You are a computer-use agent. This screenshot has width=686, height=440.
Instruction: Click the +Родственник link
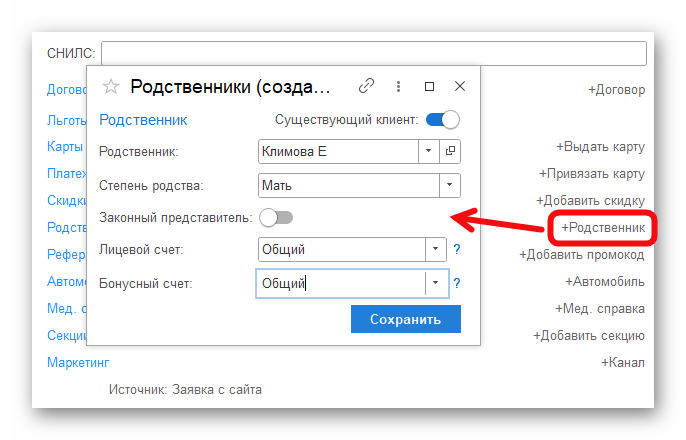click(603, 229)
